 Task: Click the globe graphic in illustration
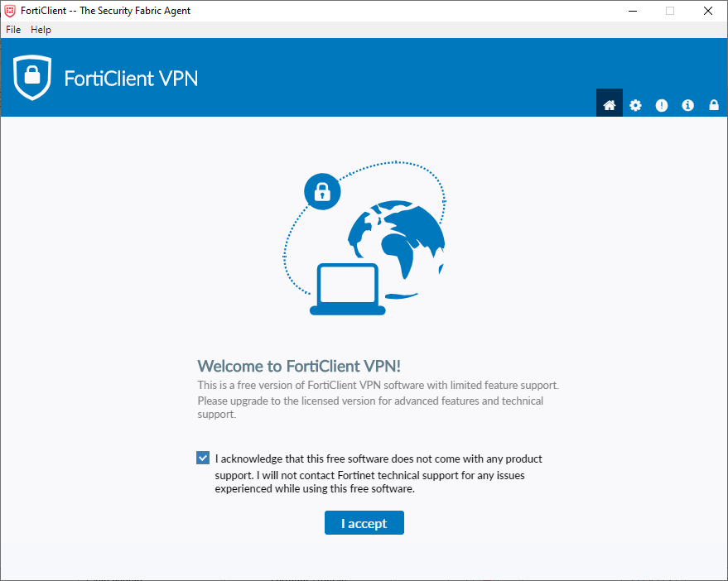(x=396, y=239)
